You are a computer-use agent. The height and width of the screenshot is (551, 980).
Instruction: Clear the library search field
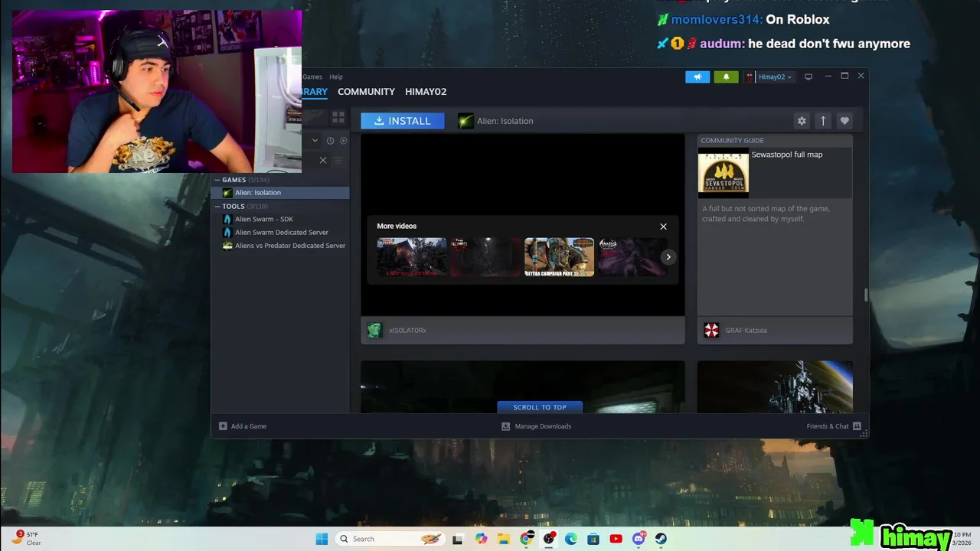pyautogui.click(x=323, y=160)
